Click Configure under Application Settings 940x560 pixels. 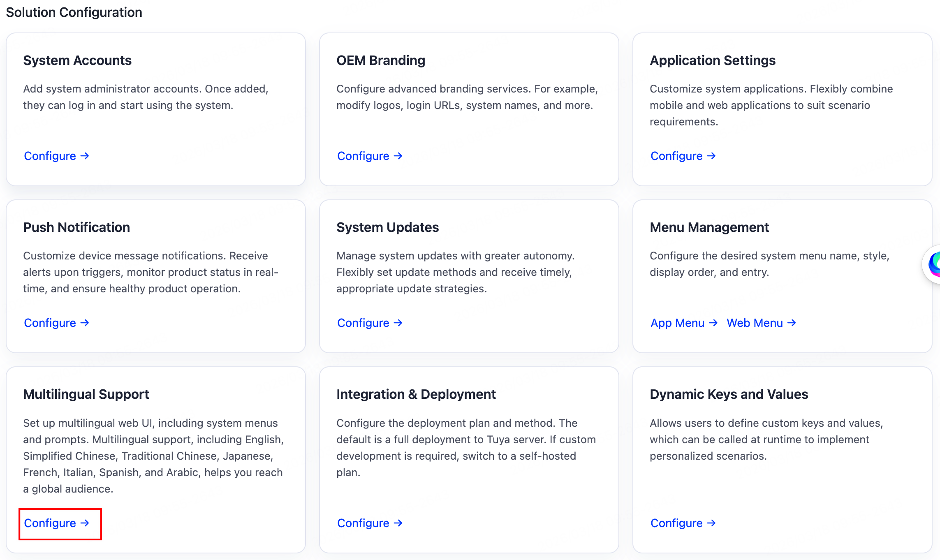pos(677,156)
